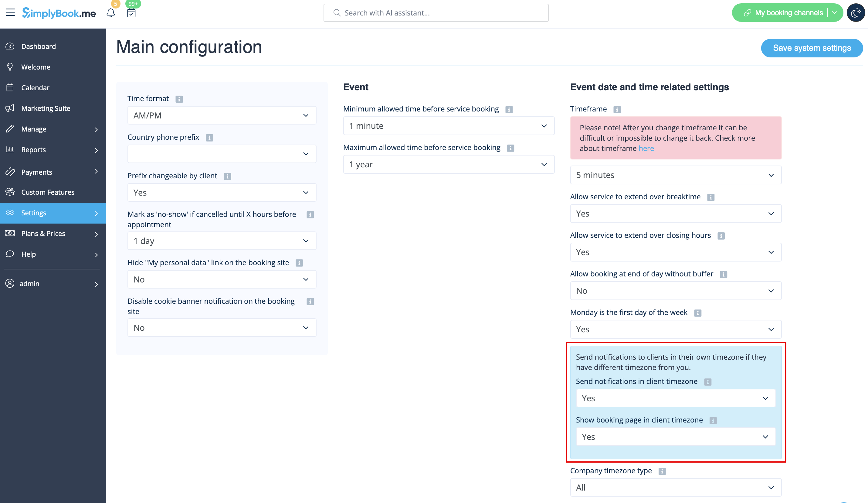Click info icon next to Company timezone type
The image size is (868, 503).
(x=662, y=471)
